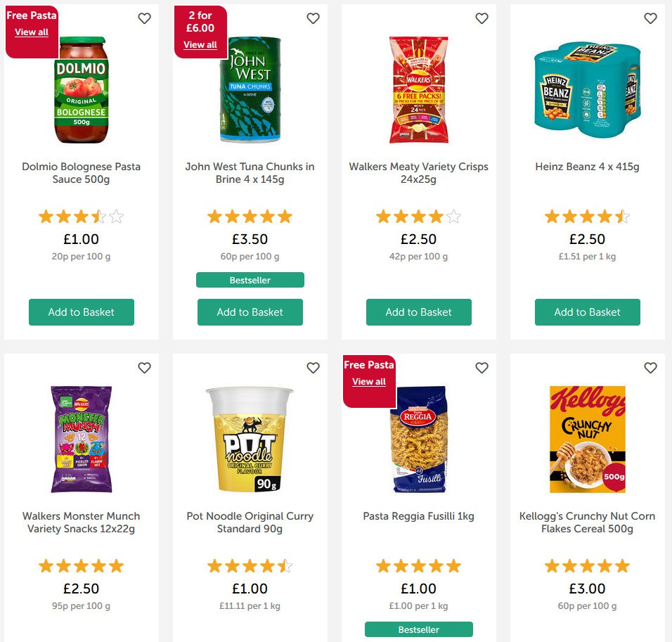View all Free Pasta offers on Dolmio
This screenshot has width=672, height=642.
tap(32, 32)
